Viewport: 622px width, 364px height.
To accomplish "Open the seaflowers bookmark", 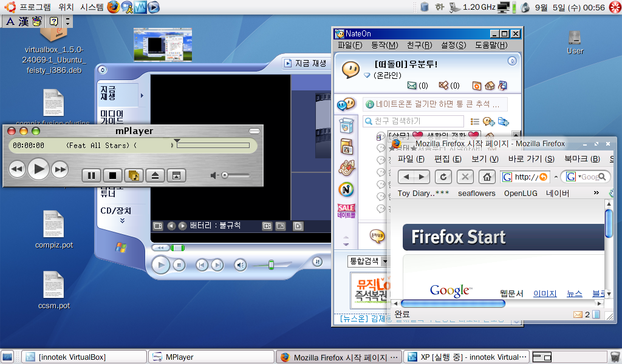I will pos(476,194).
